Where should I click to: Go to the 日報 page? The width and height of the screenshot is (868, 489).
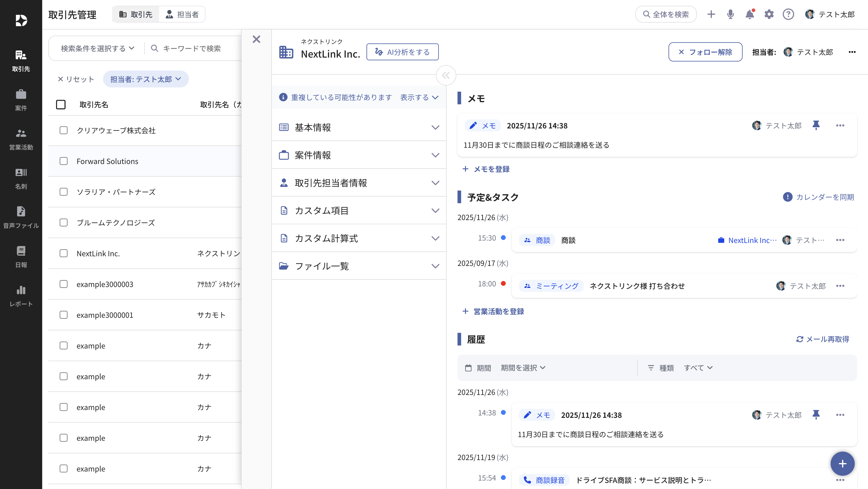[20, 256]
